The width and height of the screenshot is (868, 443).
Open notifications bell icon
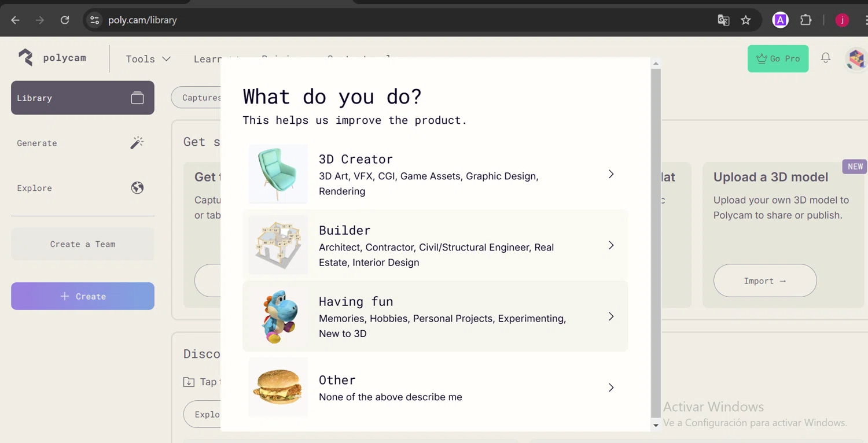point(826,58)
